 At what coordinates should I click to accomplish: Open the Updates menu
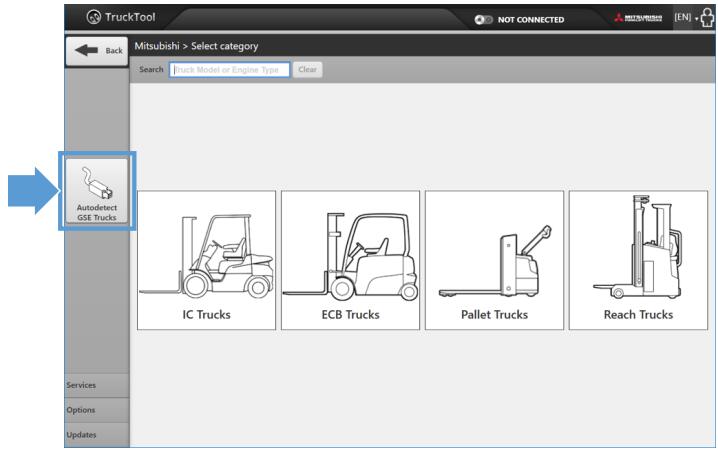pyautogui.click(x=97, y=435)
